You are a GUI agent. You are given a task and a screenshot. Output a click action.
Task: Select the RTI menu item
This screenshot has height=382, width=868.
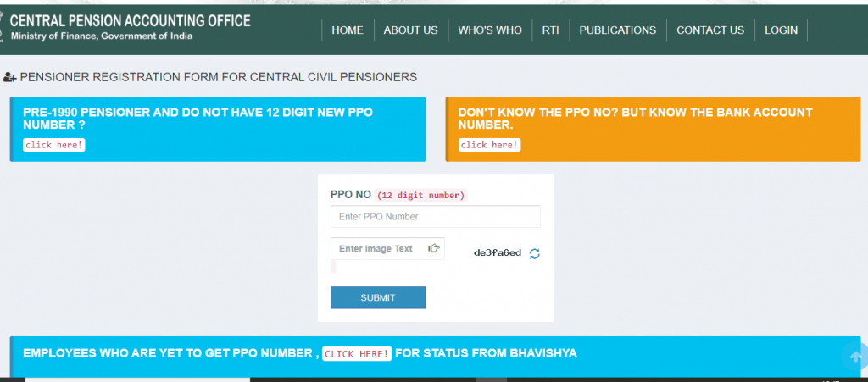[550, 30]
